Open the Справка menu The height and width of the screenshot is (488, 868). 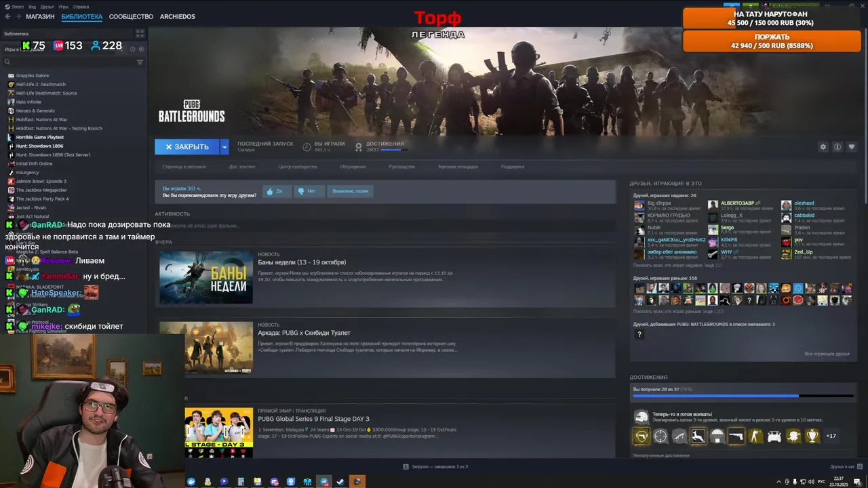click(80, 6)
